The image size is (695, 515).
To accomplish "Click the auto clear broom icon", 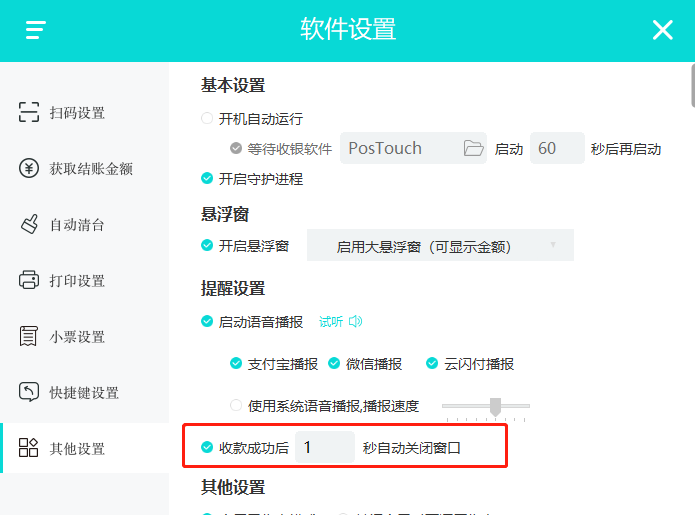I will (x=29, y=225).
